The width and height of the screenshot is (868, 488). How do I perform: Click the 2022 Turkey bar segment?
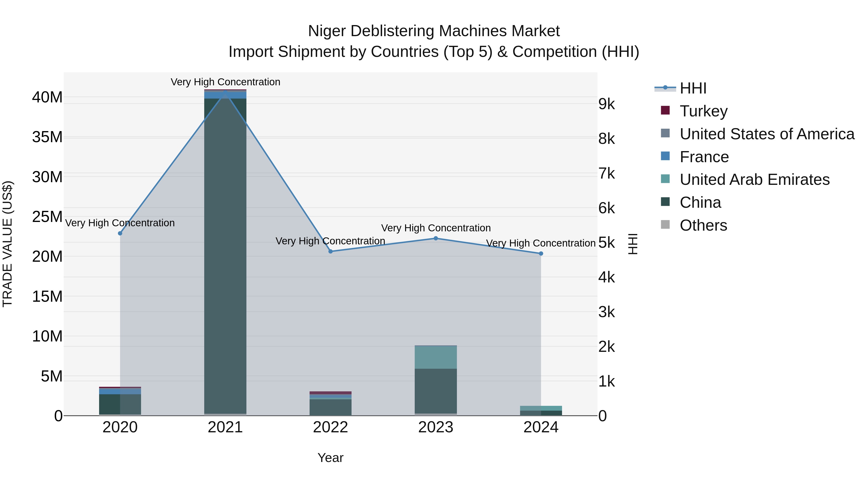point(331,393)
